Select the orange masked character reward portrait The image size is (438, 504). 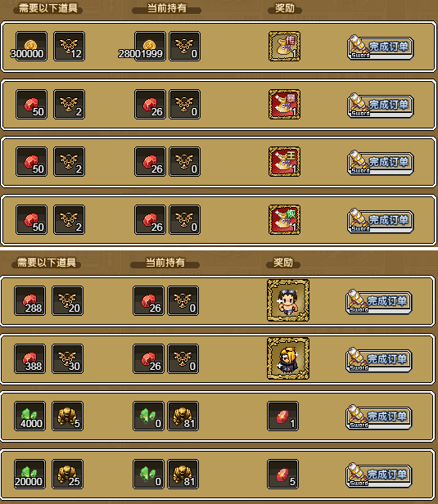[x=288, y=358]
